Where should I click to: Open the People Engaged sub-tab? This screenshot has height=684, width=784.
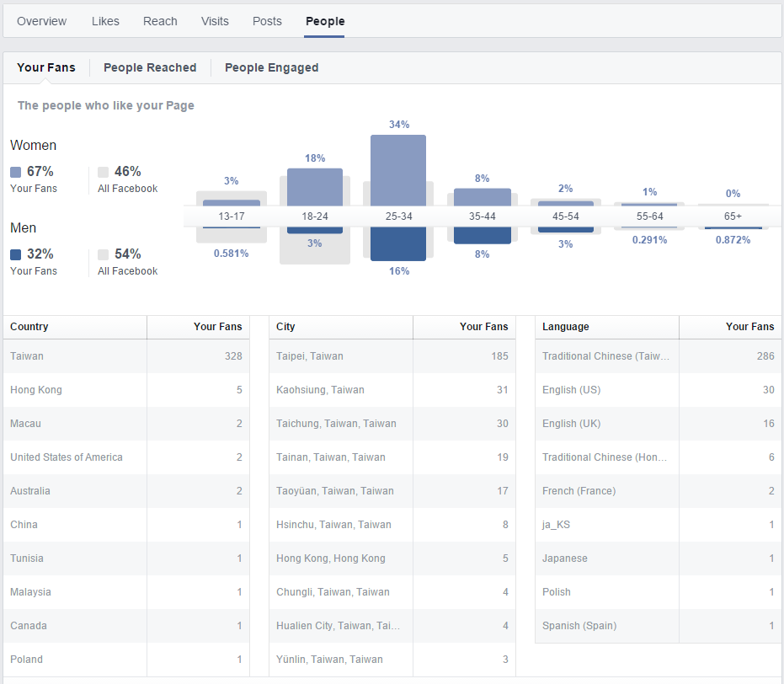pos(271,67)
